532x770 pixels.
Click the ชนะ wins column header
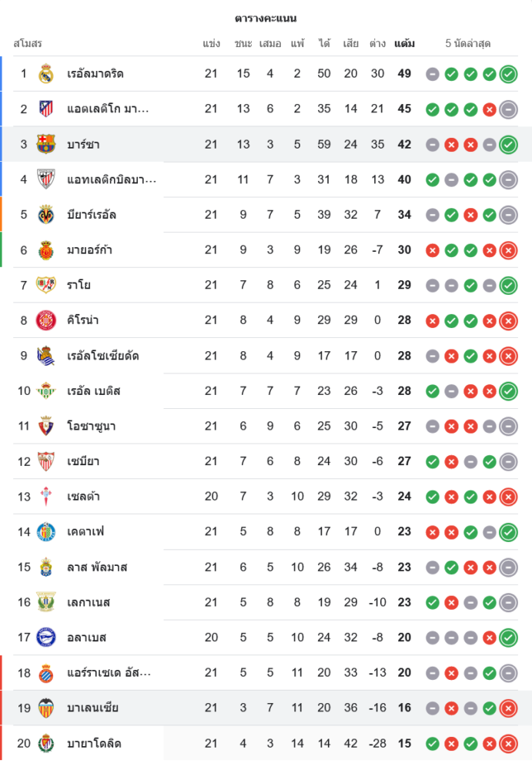point(243,44)
